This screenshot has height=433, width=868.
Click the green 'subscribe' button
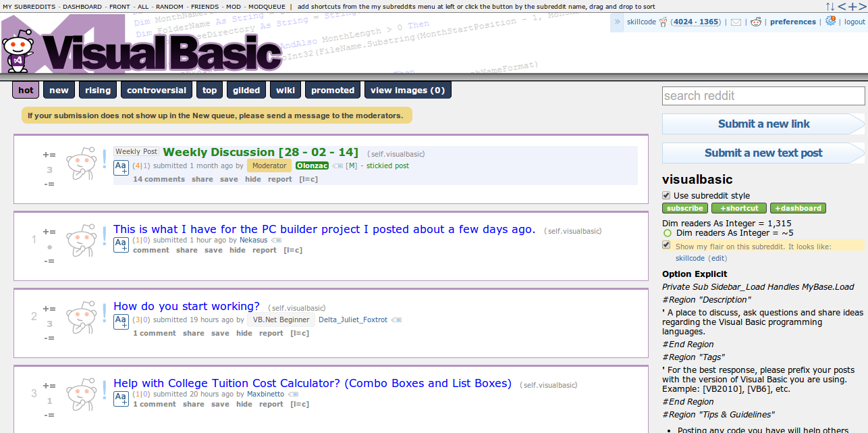coord(684,208)
